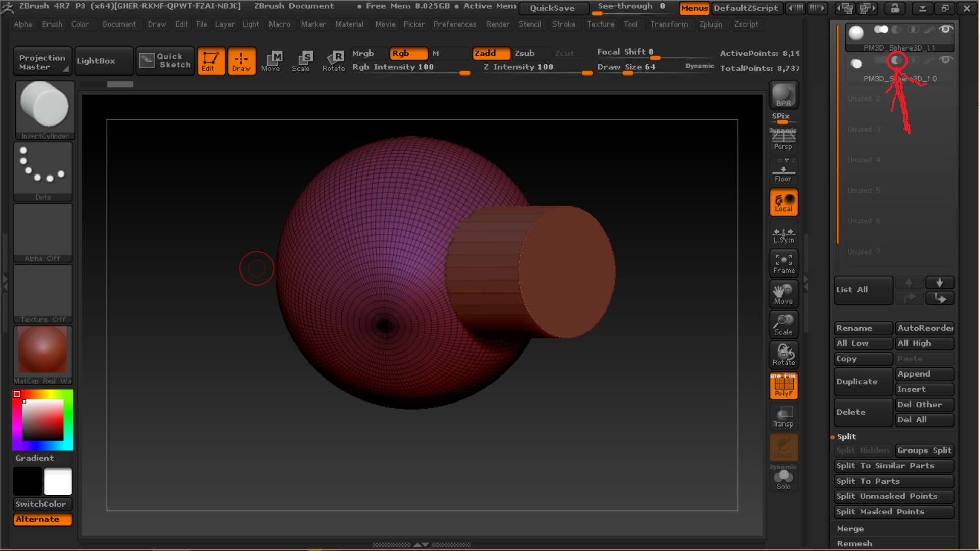Expand the Merge section
Screen dimensions: 980x551
850,529
